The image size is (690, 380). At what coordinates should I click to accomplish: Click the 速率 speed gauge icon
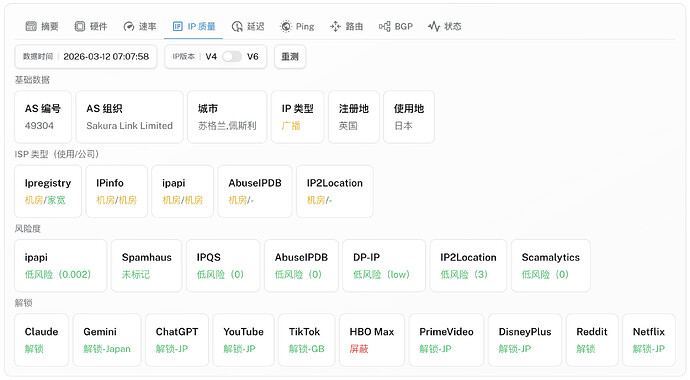pyautogui.click(x=128, y=26)
